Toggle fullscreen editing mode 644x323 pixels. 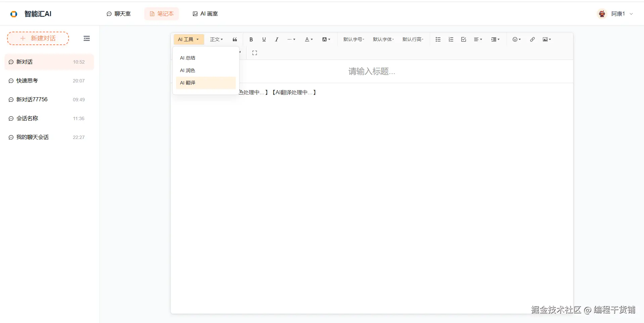(254, 52)
